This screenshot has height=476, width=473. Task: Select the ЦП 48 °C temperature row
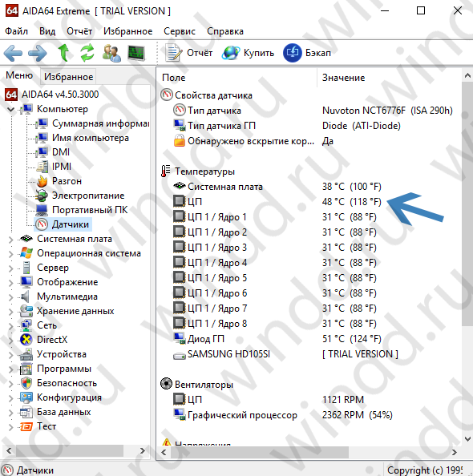click(x=277, y=202)
